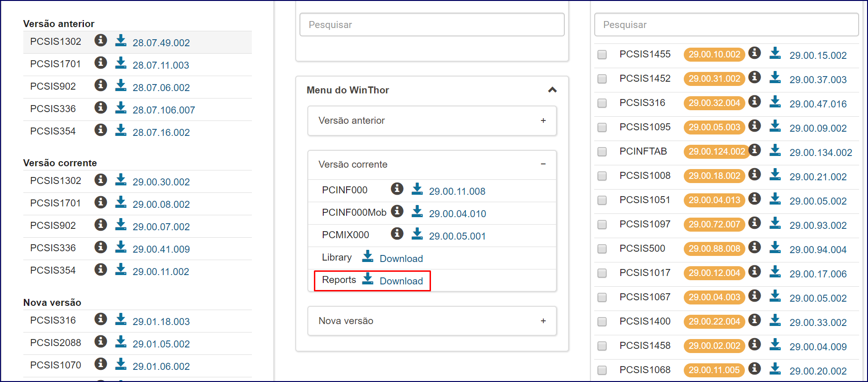Download icon for PCSIS1067 row
868x382 pixels.
click(775, 296)
